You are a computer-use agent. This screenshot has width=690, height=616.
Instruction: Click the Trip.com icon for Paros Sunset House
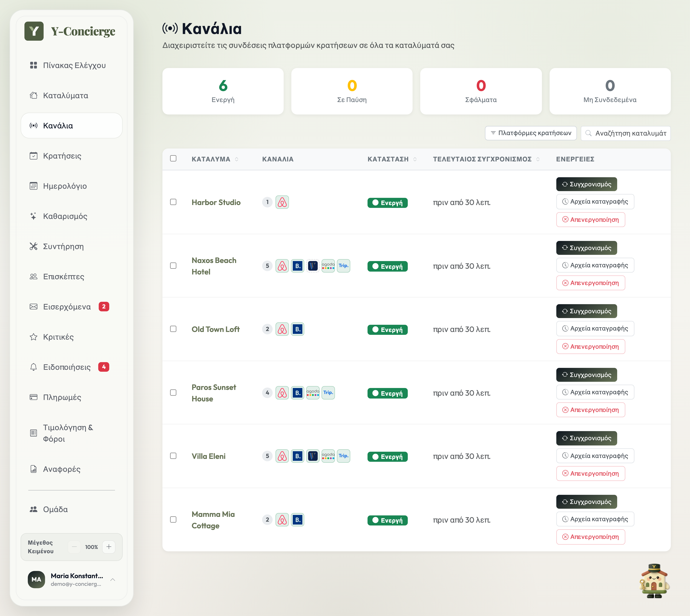tap(328, 393)
